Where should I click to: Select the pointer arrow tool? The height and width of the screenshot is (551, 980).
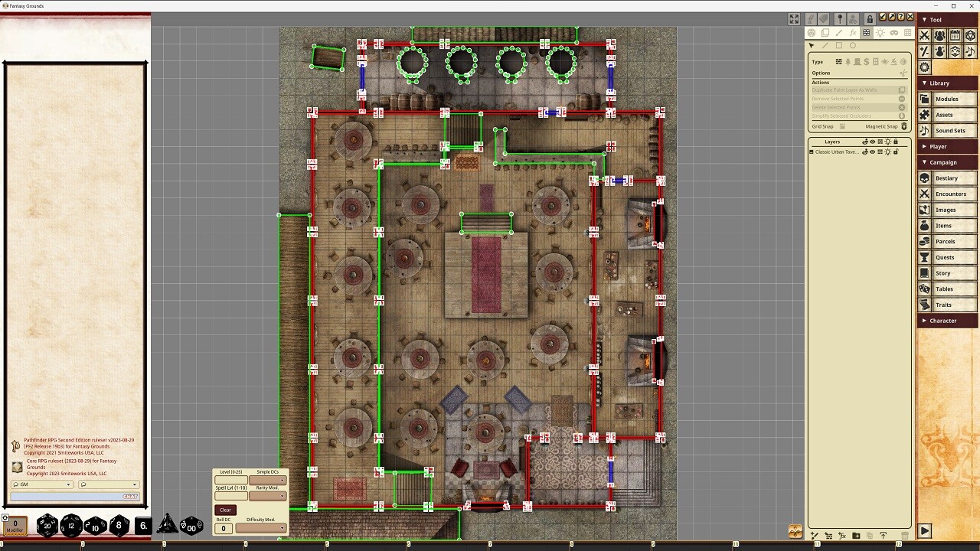812,47
